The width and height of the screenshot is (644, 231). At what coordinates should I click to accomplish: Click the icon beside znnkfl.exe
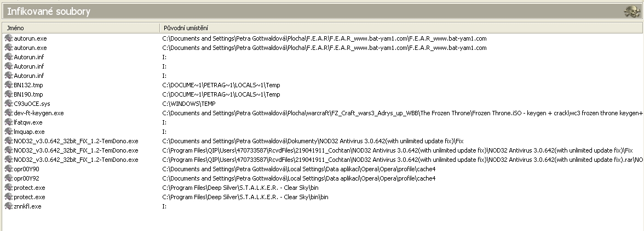tap(8, 206)
